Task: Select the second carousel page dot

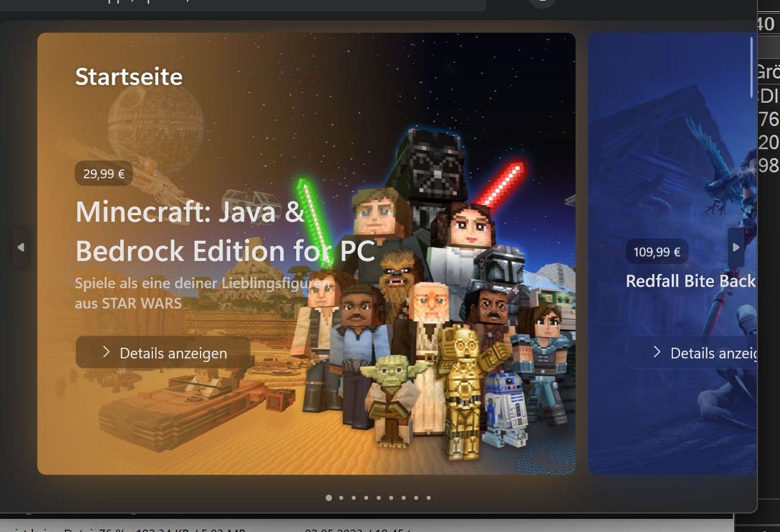Action: 341,498
